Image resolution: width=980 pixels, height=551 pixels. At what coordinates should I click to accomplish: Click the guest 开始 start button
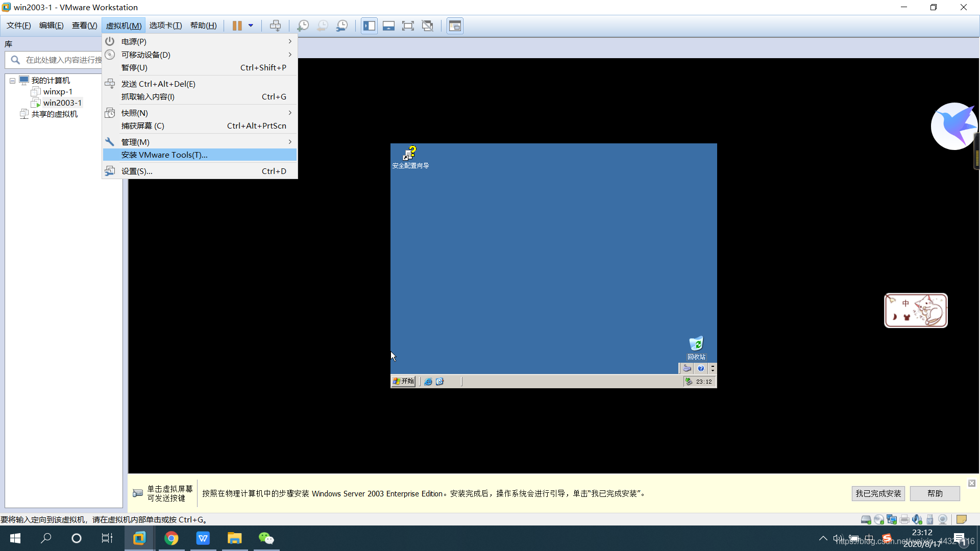[x=403, y=381]
